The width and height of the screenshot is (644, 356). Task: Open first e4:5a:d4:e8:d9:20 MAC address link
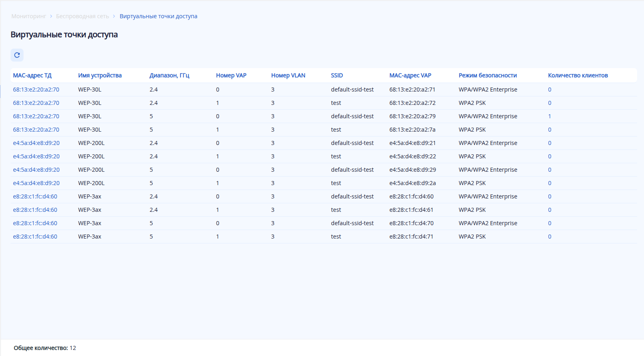tap(36, 143)
